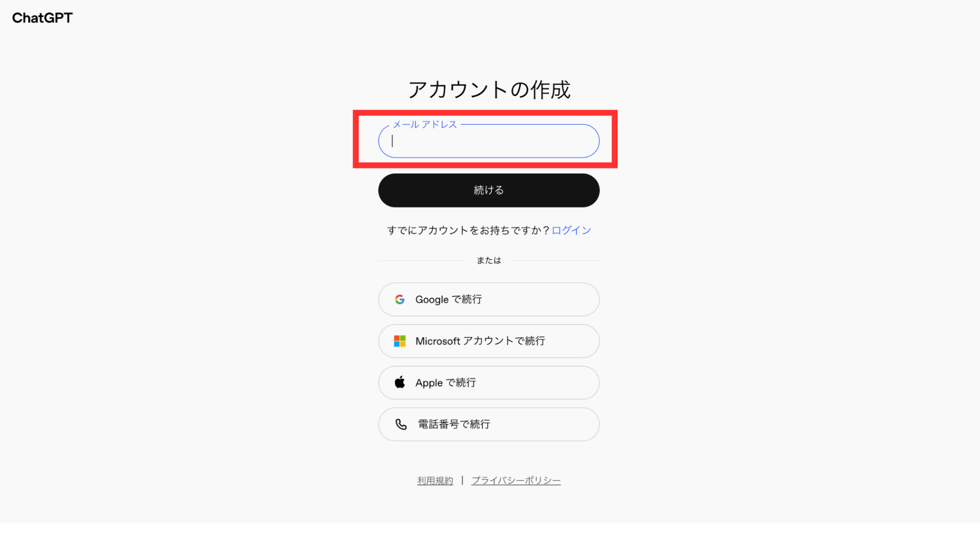The image size is (980, 547).
Task: Click the Apple logo icon
Action: click(400, 382)
